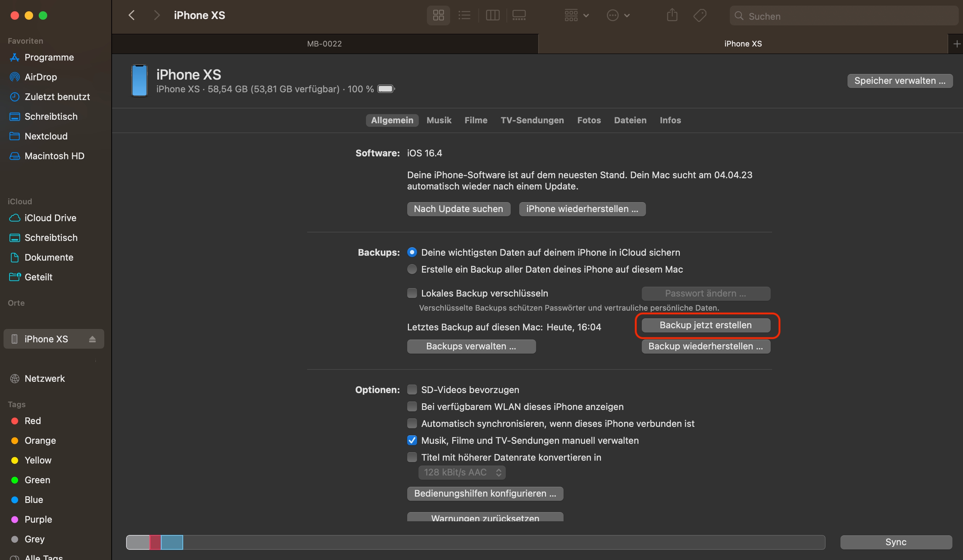Viewport: 963px width, 560px height.
Task: Select the Allgemein tab
Action: coord(392,120)
